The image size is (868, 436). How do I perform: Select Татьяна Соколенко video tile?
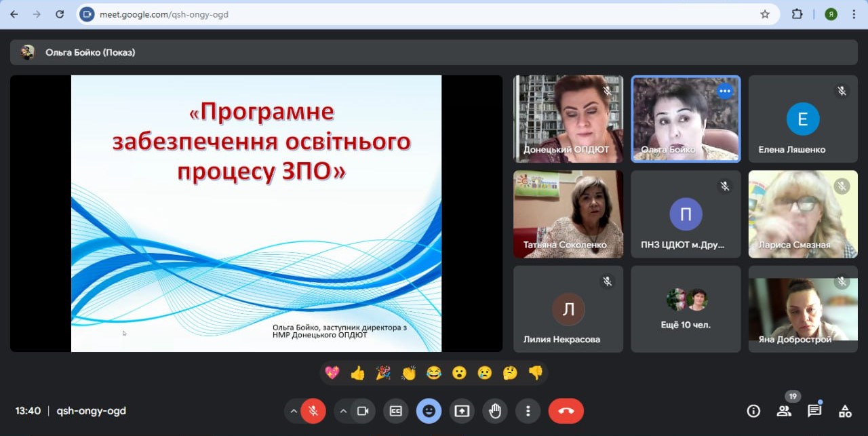[x=568, y=214]
